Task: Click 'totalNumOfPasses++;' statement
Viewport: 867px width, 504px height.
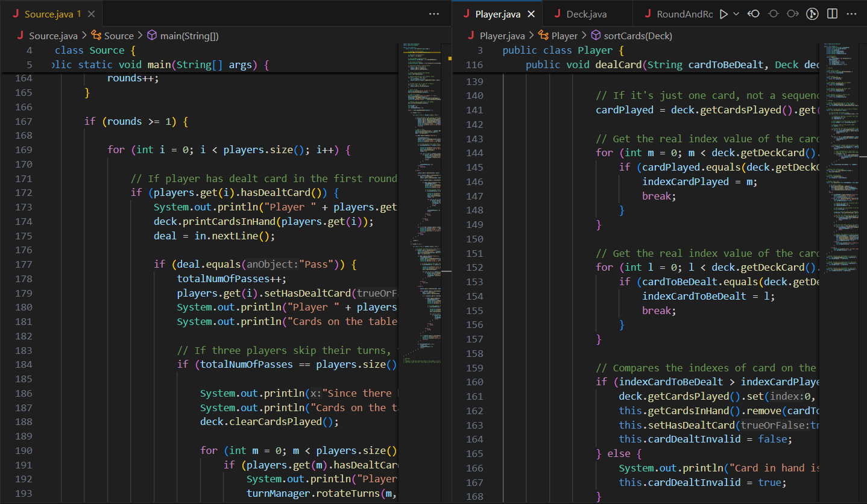Action: 232,279
